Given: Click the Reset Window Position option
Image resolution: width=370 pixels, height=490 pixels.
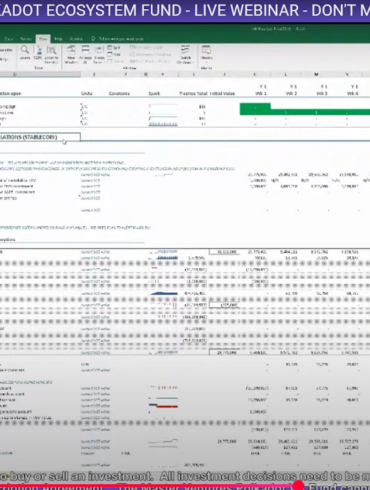Looking at the screenshot, I should tap(151, 61).
